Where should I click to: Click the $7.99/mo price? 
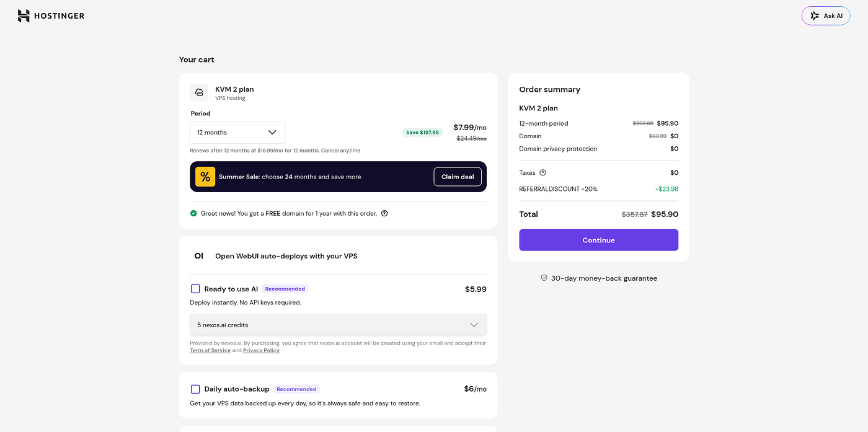pyautogui.click(x=470, y=128)
